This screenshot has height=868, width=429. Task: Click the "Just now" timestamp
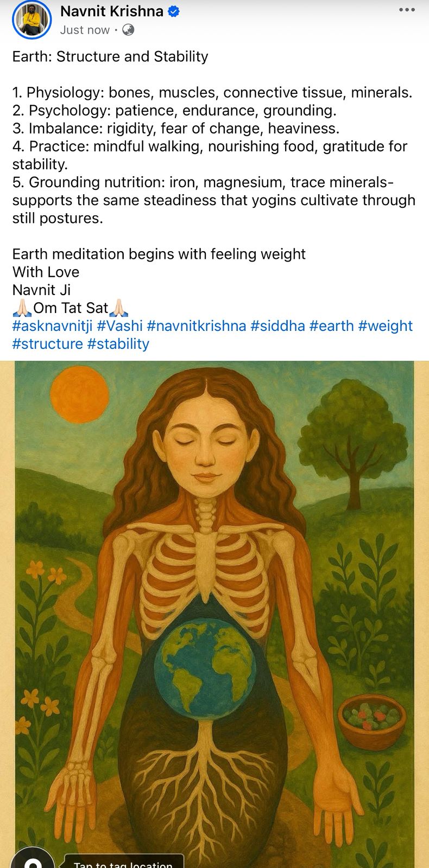85,30
